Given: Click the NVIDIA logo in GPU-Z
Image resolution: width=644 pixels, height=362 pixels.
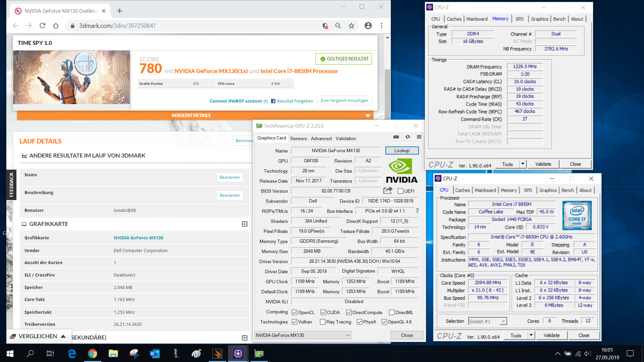Looking at the screenshot, I should pos(401,171).
